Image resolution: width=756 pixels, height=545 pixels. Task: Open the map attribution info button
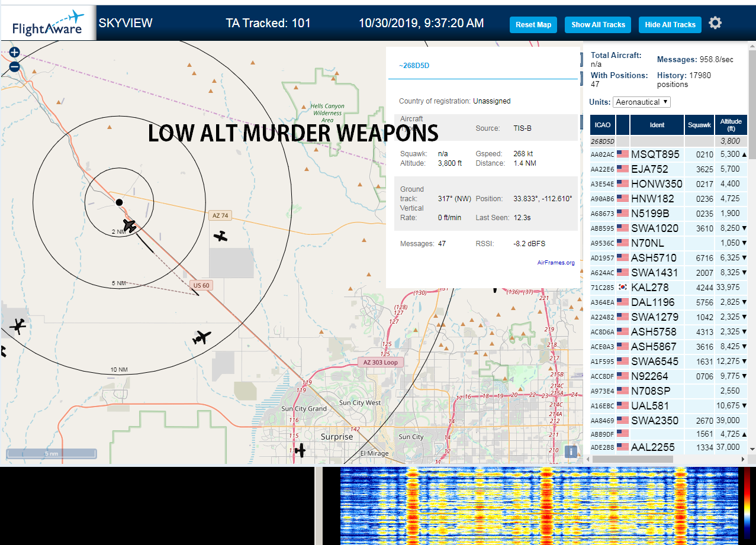tap(571, 452)
